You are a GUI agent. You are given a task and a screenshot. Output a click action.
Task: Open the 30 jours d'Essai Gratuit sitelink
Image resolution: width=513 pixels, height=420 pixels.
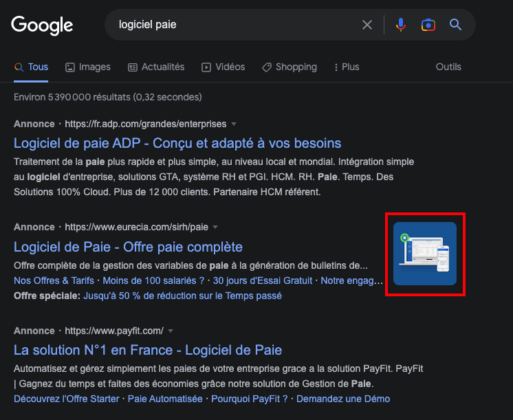[x=263, y=280]
